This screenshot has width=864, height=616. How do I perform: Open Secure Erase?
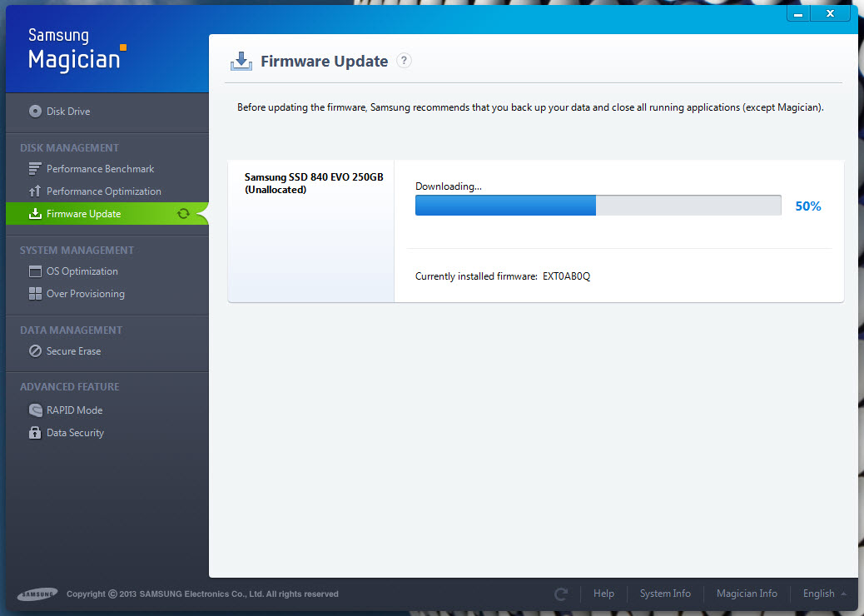[73, 351]
